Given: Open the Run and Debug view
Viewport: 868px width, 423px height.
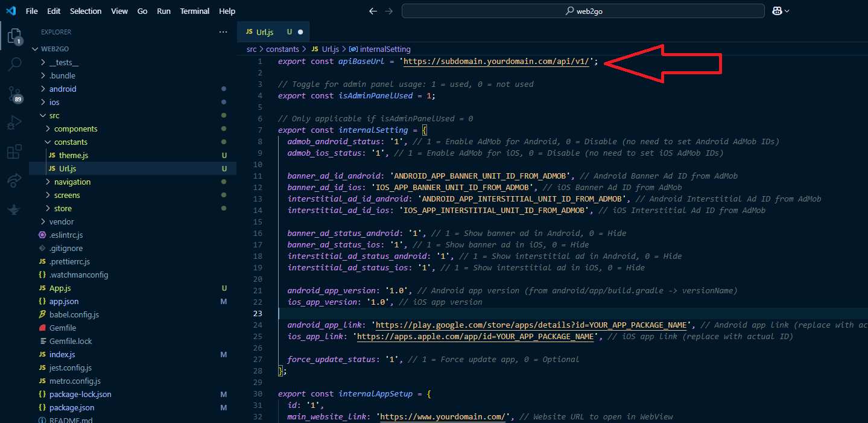Looking at the screenshot, I should pos(14,123).
